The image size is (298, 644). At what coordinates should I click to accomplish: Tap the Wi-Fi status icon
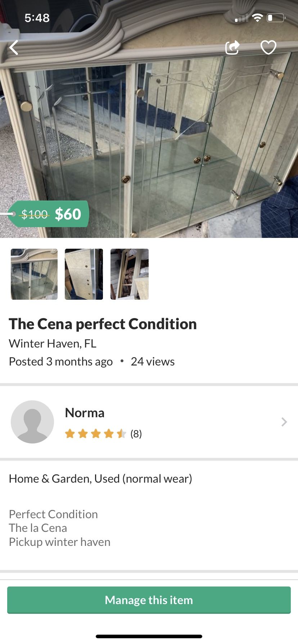pyautogui.click(x=257, y=18)
